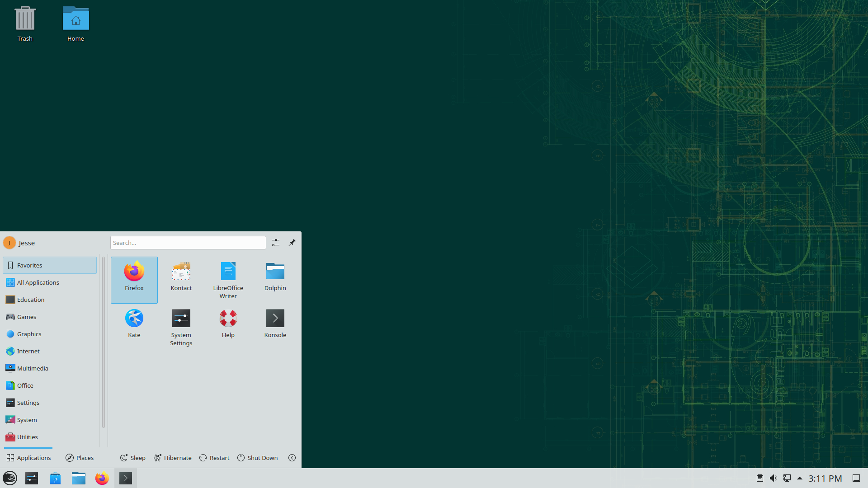
Task: Open the Klipper clipboard icon in system tray
Action: point(760,478)
